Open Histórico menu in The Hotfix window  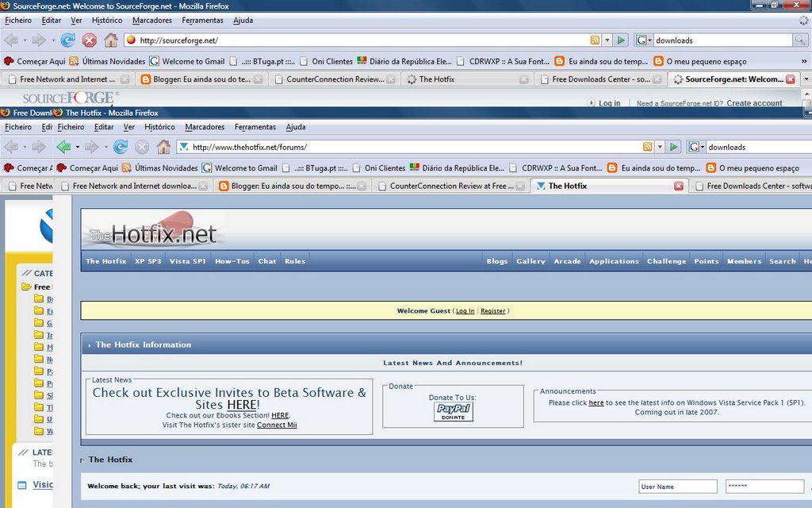coord(159,127)
